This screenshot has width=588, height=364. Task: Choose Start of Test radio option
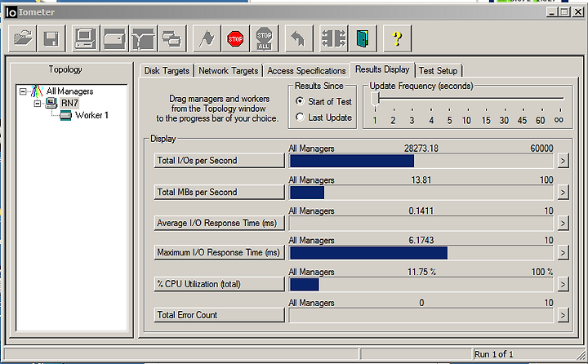tap(324, 101)
